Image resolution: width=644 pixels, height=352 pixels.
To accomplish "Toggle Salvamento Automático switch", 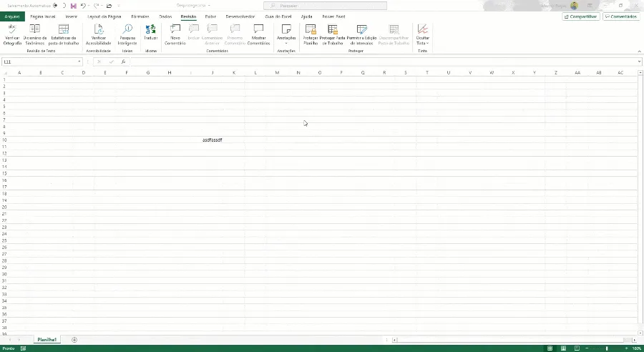I will [59, 6].
